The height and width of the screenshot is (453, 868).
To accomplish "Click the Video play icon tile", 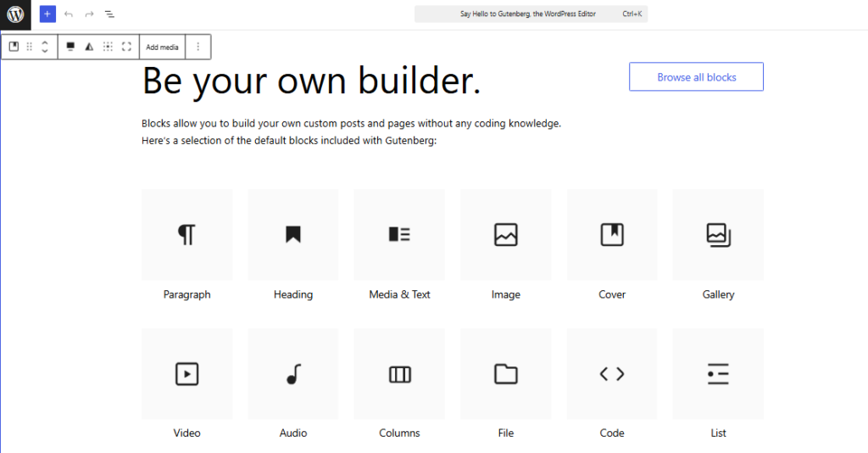I will (187, 374).
